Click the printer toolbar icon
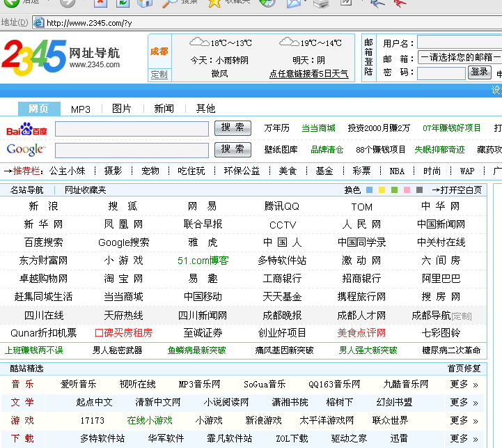The height and width of the screenshot is (448, 502). 320,3
